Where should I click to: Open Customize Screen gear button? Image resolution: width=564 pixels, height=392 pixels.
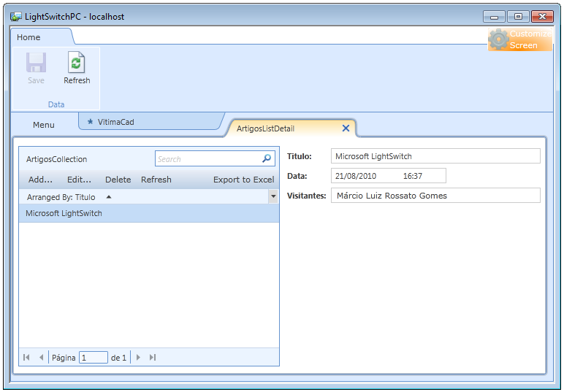(520, 39)
